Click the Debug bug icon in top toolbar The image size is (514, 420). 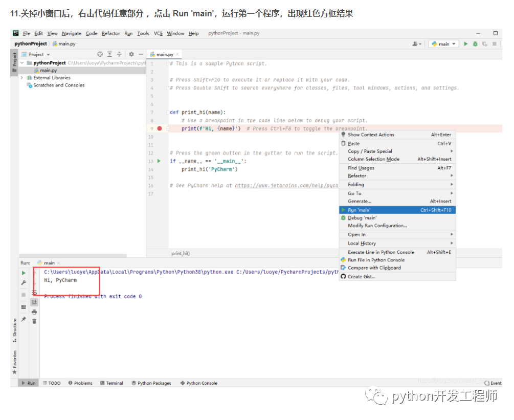point(475,44)
